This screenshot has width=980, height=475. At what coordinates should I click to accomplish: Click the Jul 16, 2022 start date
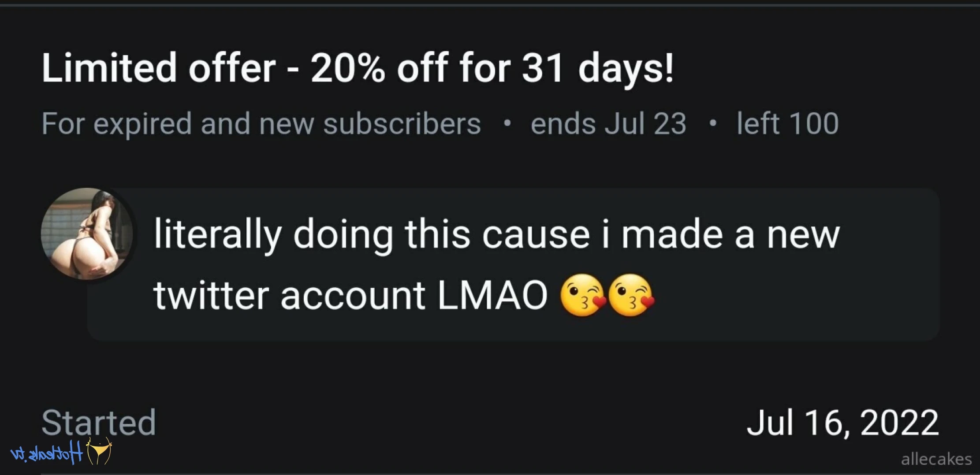tap(842, 423)
